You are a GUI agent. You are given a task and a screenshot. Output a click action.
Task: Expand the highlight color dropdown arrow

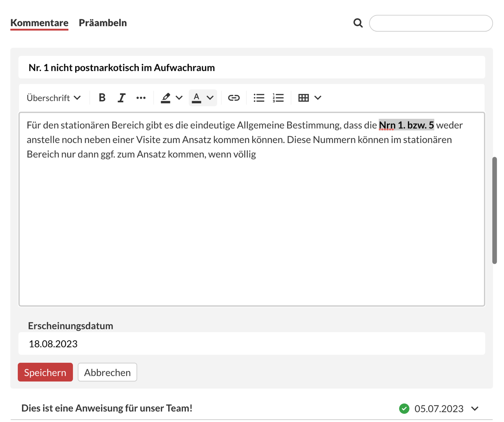click(179, 98)
